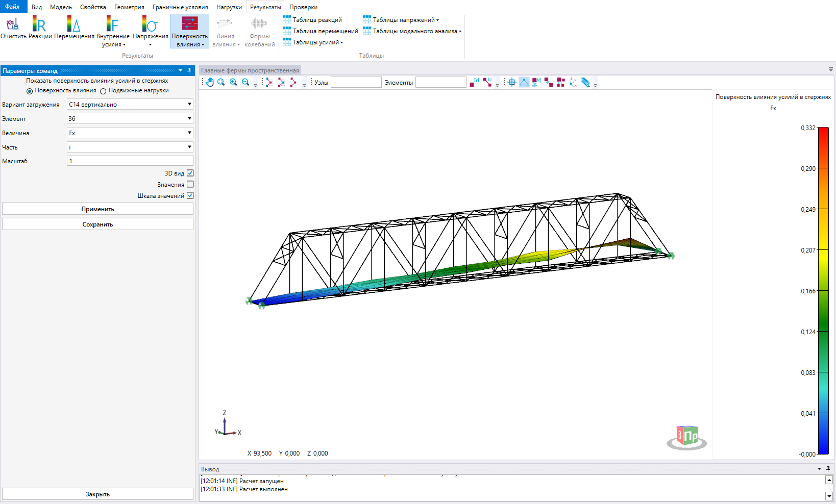This screenshot has height=504, width=836.
Task: Click the zoom in magnifier icon
Action: pos(233,82)
